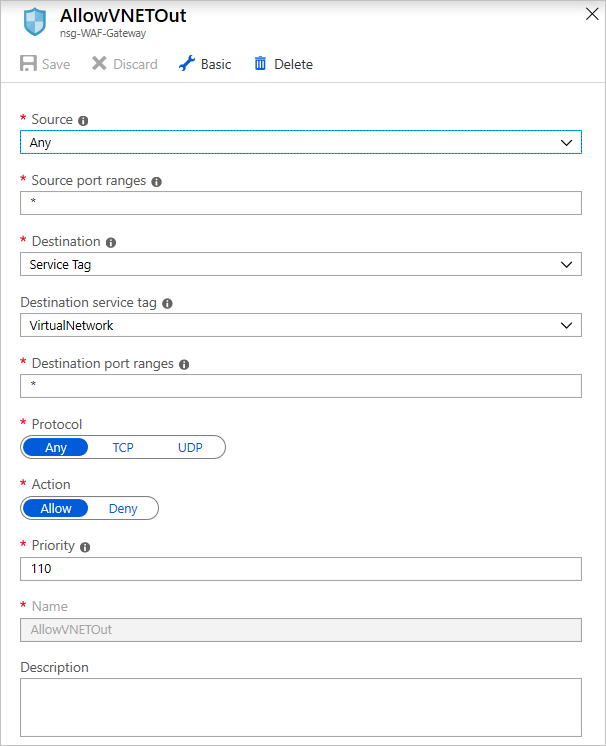This screenshot has width=606, height=746.
Task: Select Any as the protocol
Action: tap(56, 447)
